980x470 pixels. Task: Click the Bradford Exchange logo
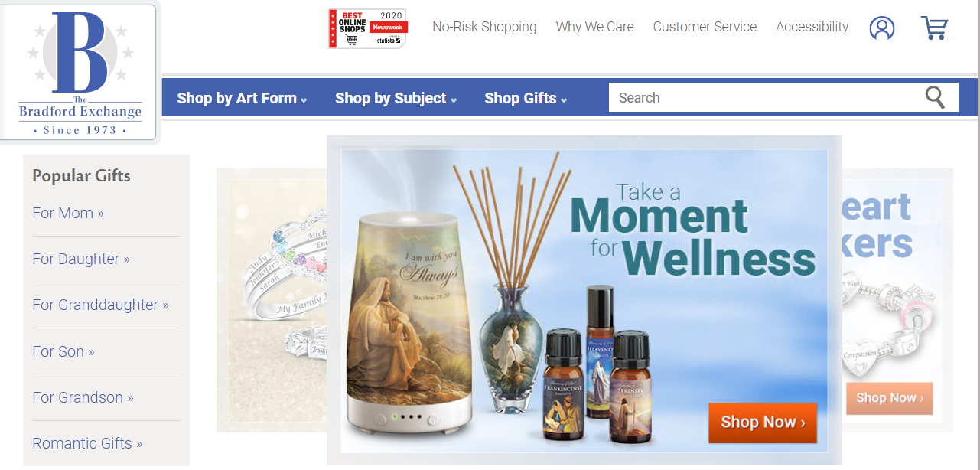pos(80,72)
